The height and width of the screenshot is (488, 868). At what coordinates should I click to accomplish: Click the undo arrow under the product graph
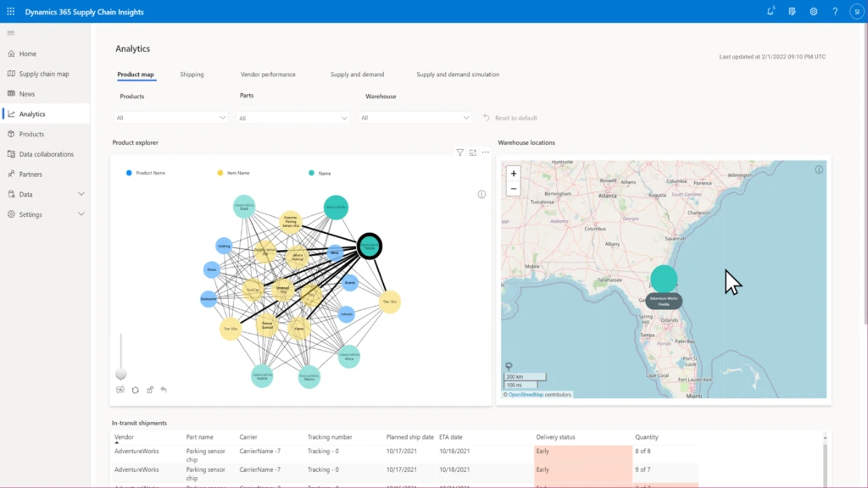163,390
